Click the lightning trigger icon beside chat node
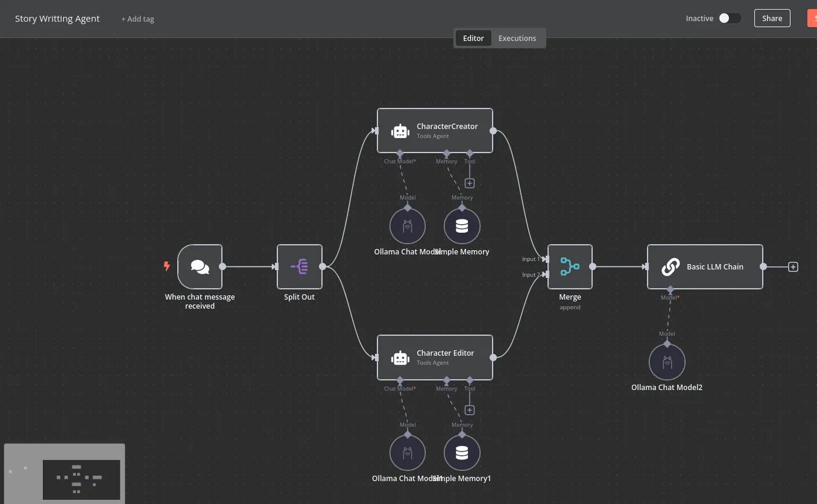The height and width of the screenshot is (504, 817). click(x=167, y=266)
